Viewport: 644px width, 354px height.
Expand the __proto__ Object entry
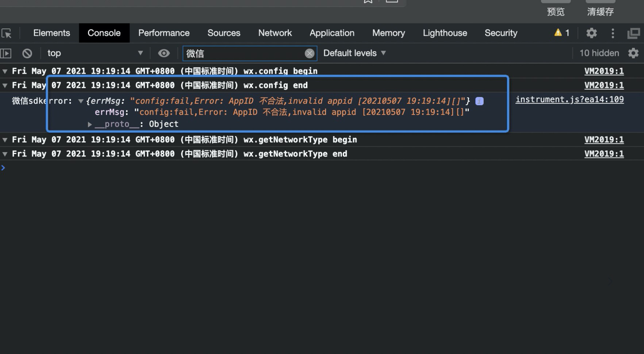click(90, 124)
